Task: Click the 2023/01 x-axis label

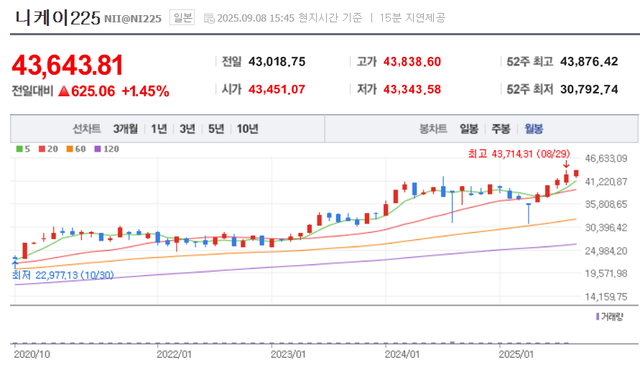Action: [288, 354]
